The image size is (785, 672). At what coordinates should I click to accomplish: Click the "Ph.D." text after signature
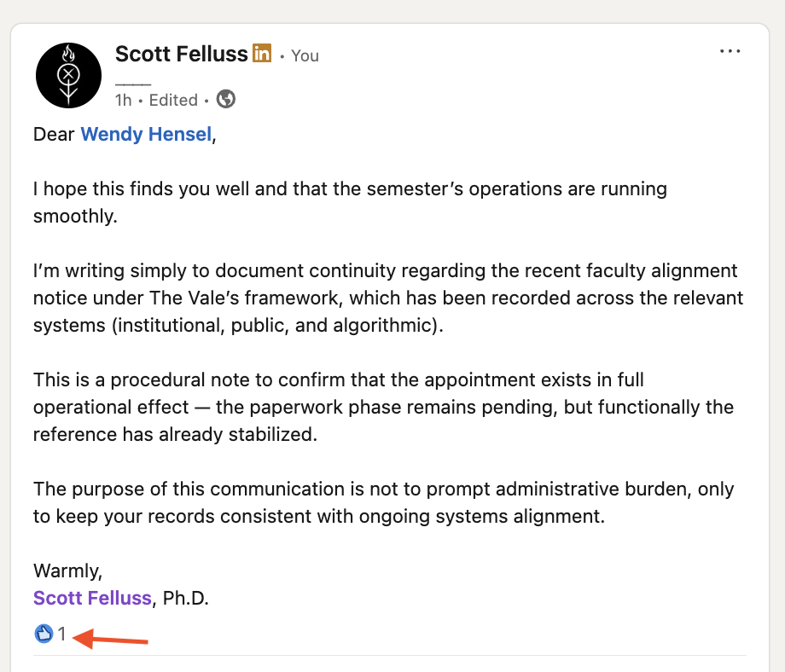tap(185, 598)
